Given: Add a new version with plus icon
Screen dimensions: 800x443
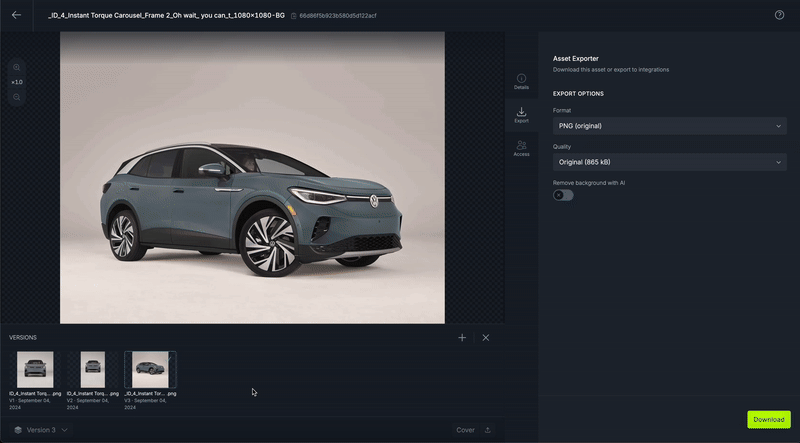Looking at the screenshot, I should 462,338.
